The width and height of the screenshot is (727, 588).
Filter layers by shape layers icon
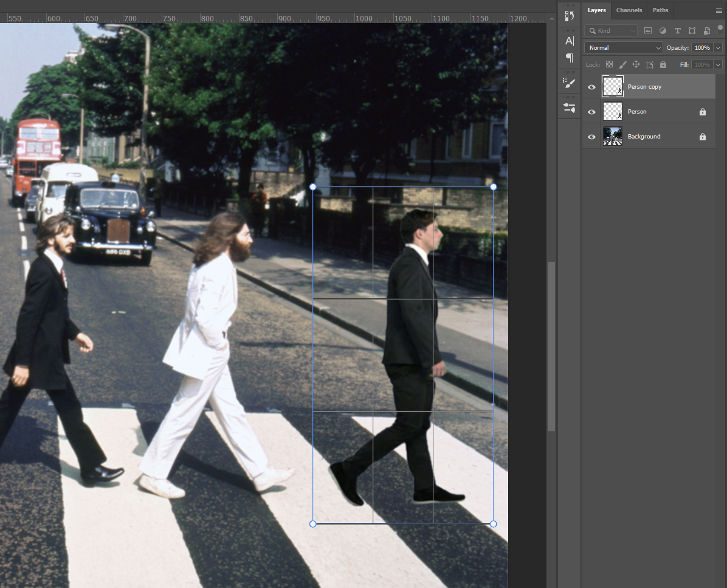[692, 30]
